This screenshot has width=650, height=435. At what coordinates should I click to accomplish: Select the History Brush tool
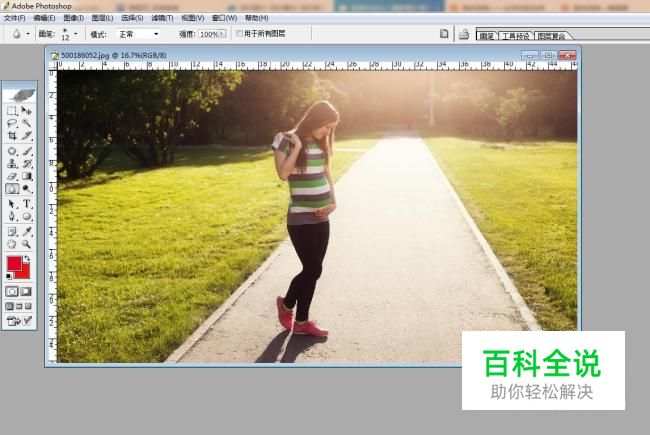point(27,164)
